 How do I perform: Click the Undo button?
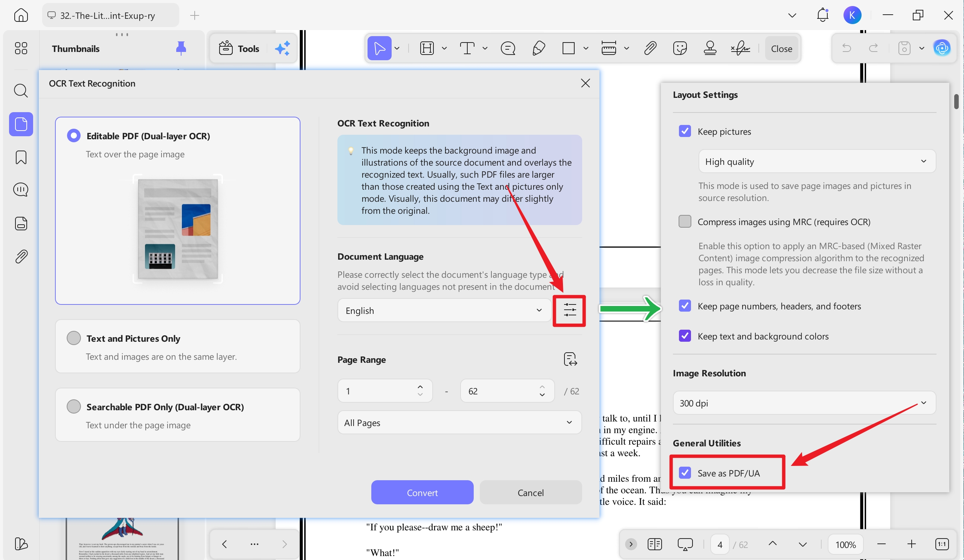point(847,49)
